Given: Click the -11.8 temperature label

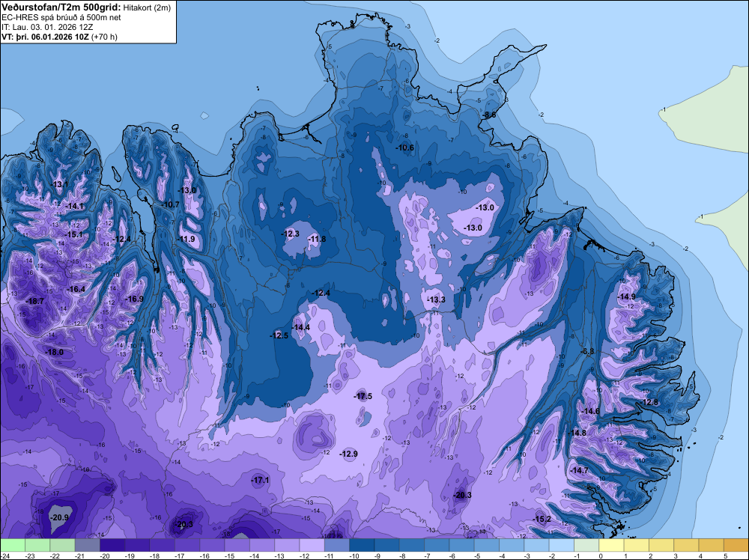Looking at the screenshot, I should pyautogui.click(x=317, y=239).
